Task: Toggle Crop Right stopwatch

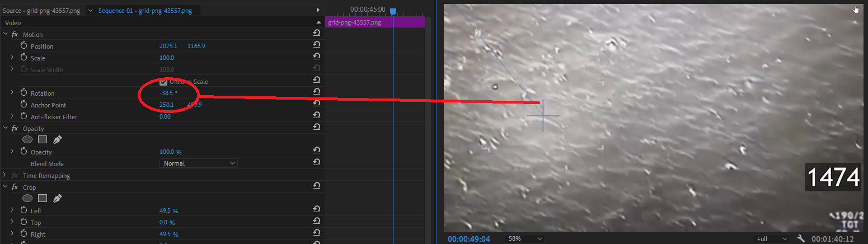Action: [x=24, y=234]
